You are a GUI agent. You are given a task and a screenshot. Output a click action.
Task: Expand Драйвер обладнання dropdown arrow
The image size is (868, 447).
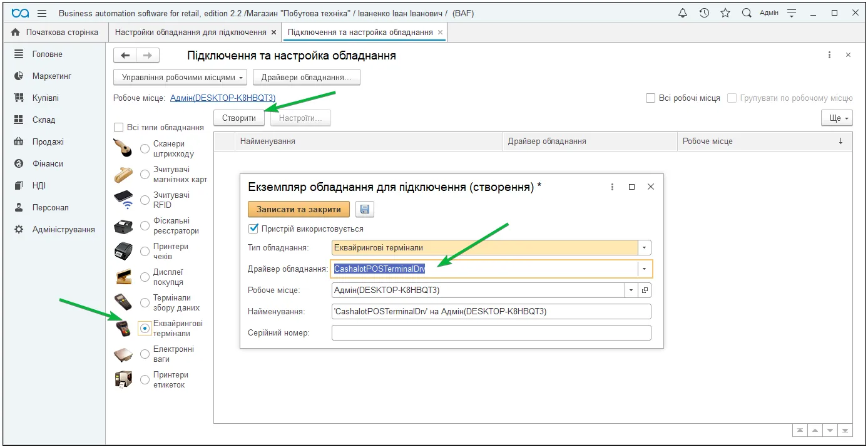coord(645,269)
